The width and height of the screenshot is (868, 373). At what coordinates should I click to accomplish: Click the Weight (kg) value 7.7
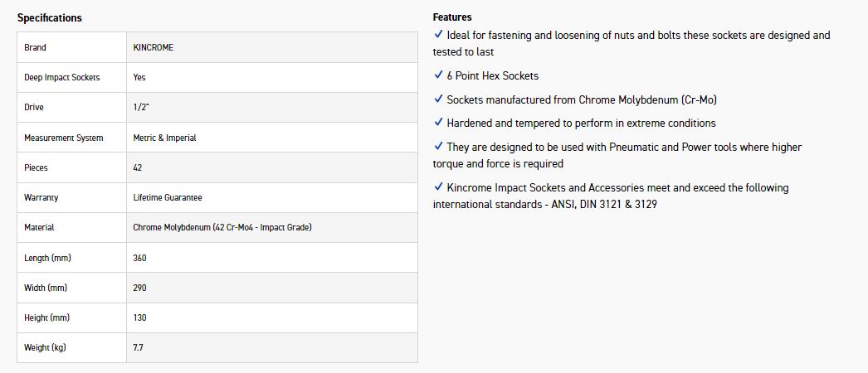(138, 347)
